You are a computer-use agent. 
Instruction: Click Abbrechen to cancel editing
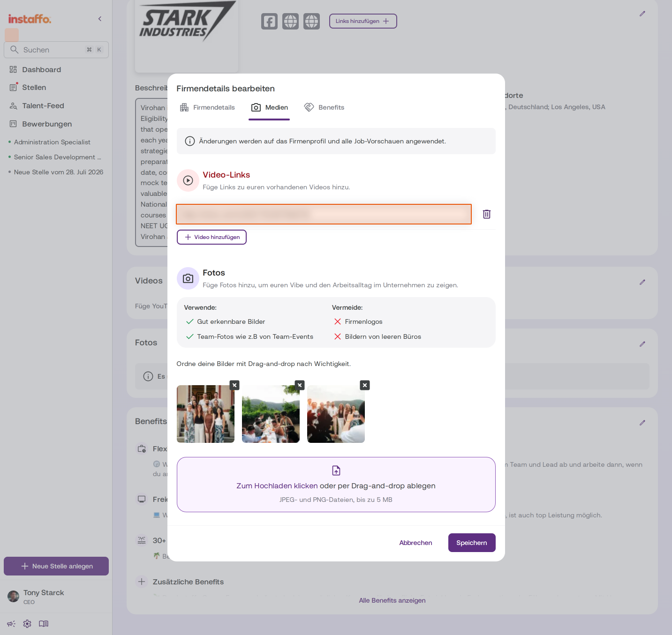point(416,543)
